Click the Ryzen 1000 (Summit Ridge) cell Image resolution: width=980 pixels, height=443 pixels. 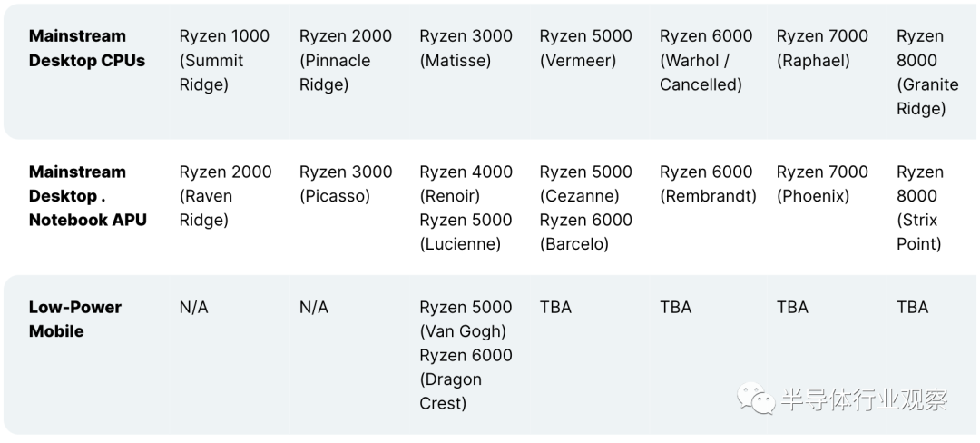point(224,60)
